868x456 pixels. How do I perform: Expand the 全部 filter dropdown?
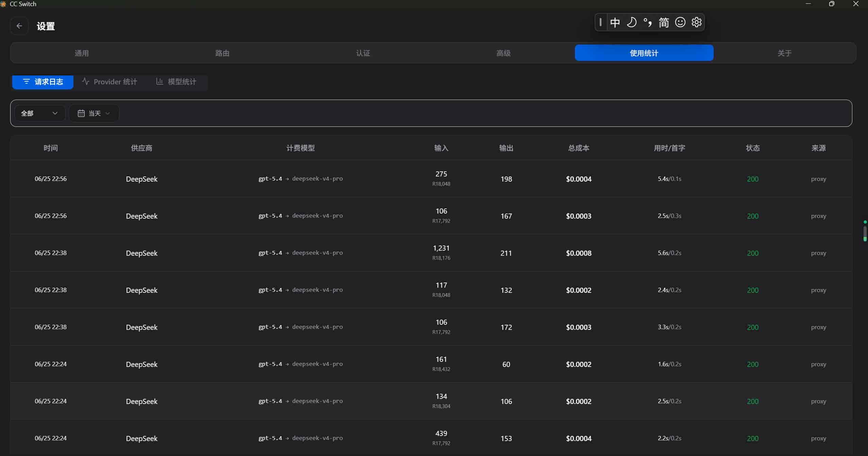point(40,113)
